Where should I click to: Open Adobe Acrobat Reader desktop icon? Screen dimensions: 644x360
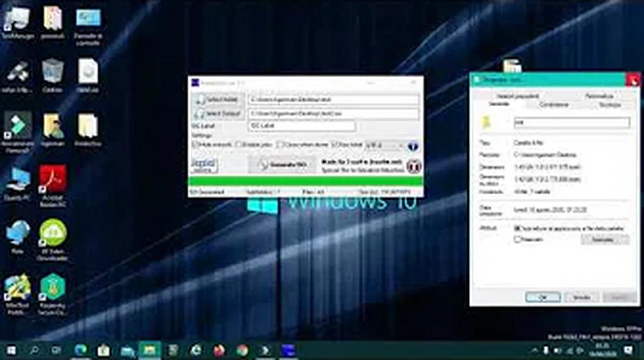tap(53, 179)
